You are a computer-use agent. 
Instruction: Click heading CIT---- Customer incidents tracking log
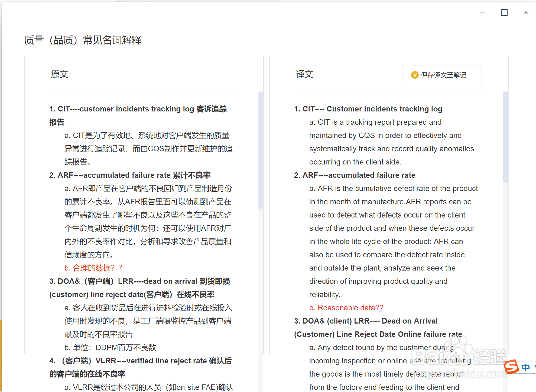368,109
